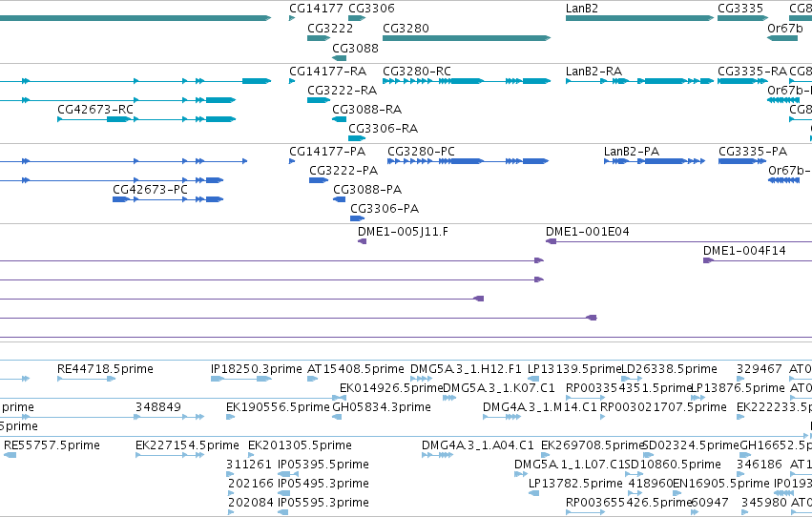Select EST EN16905.5prime

click(677, 493)
